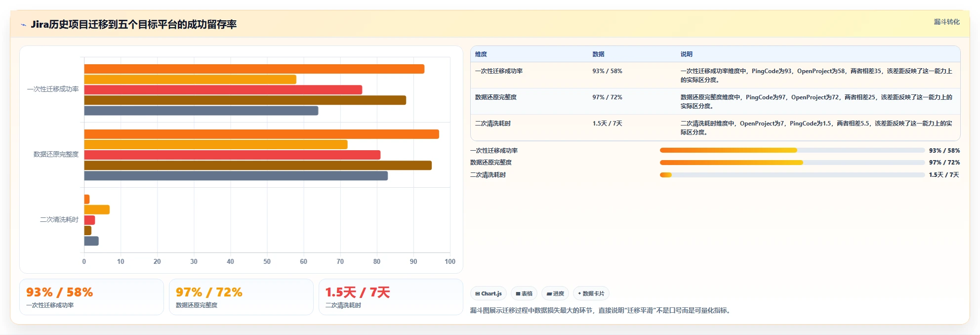Click 一次性迁移成功率 cell in table's first row
Viewport: 980px width, 335px height.
coord(499,71)
